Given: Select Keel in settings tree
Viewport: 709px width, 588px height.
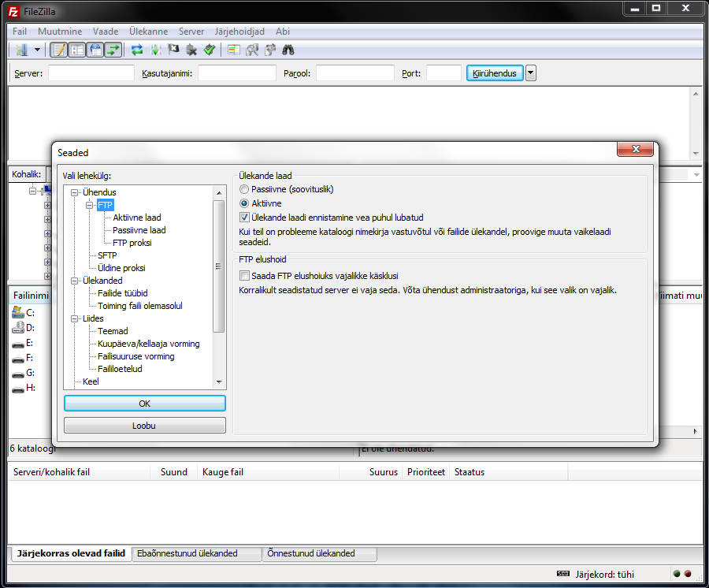Looking at the screenshot, I should [x=91, y=381].
